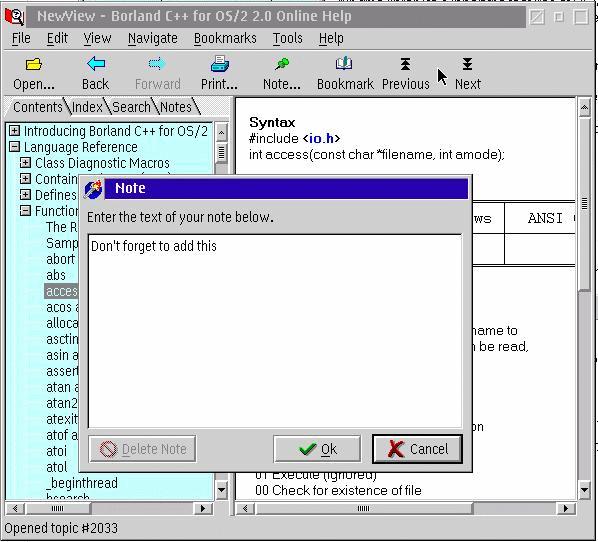The image size is (598, 542).
Task: Jump to Previous topic icon
Action: coord(405,64)
